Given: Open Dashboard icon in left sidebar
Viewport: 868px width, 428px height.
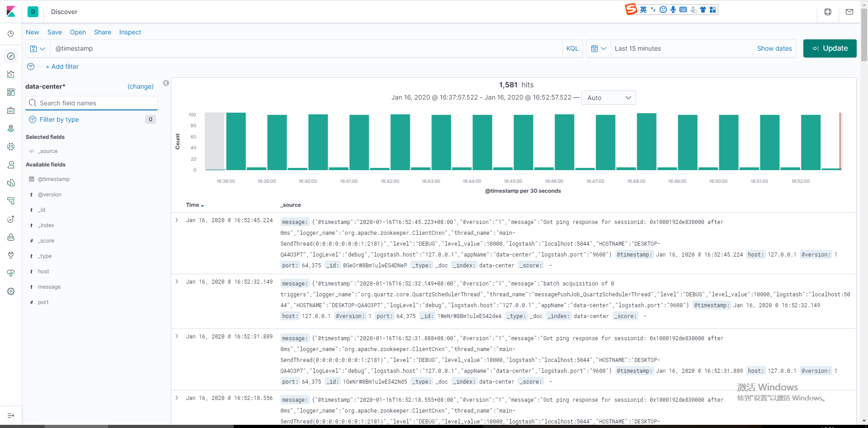Looking at the screenshot, I should pyautogui.click(x=11, y=92).
